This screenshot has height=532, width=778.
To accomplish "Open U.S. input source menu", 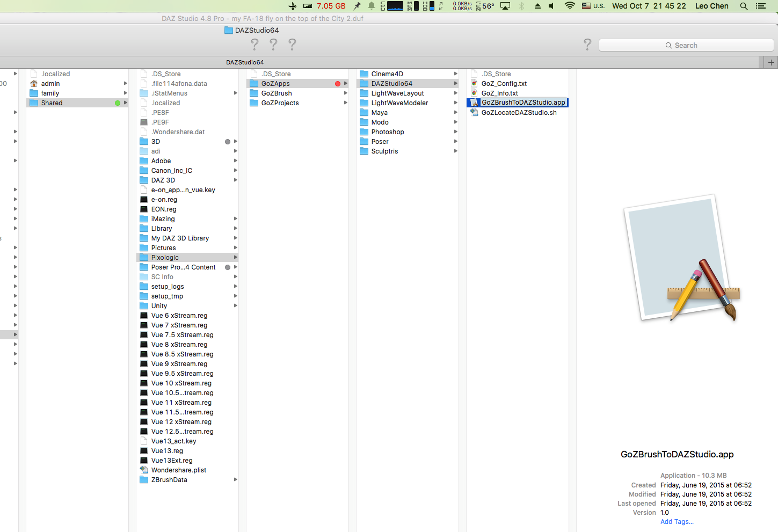I will coord(593,6).
